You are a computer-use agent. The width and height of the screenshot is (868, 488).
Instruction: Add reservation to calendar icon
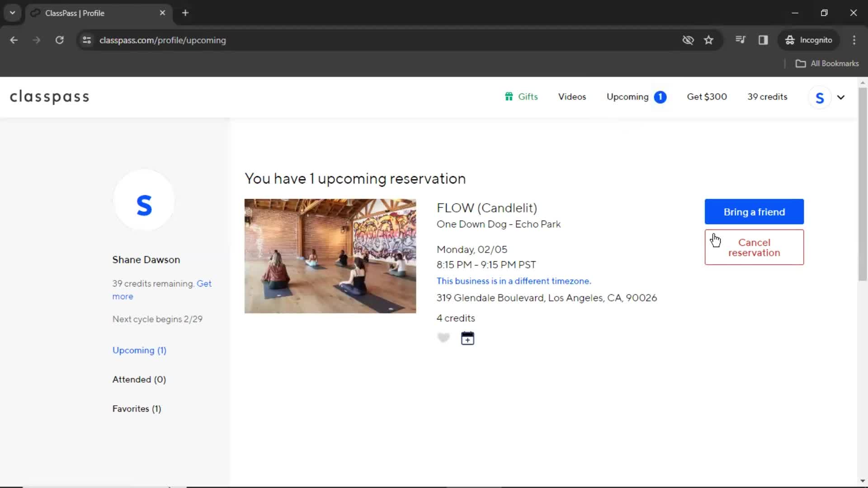[x=467, y=338]
